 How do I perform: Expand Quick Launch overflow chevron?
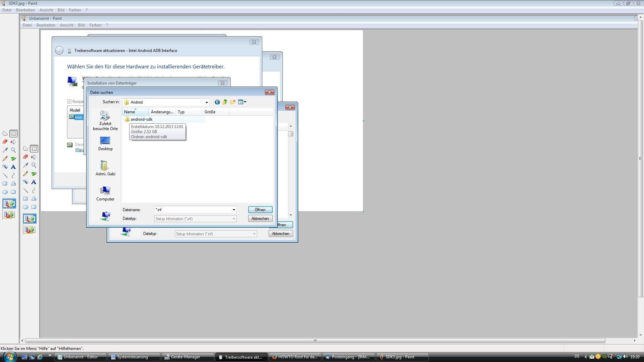pyautogui.click(x=50, y=356)
